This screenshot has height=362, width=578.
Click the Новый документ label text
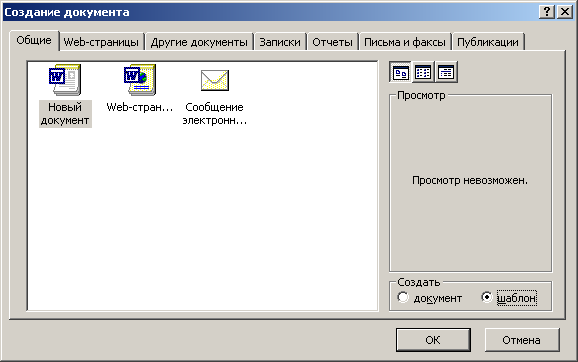[65, 114]
